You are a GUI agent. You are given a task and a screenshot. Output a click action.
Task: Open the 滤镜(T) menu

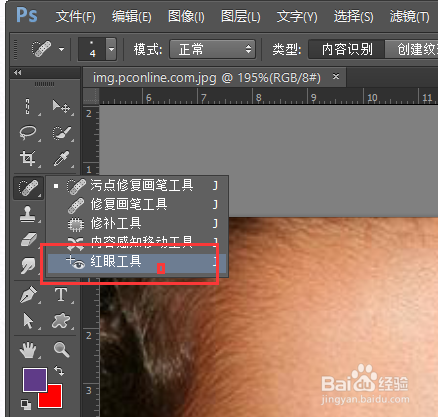pyautogui.click(x=410, y=16)
